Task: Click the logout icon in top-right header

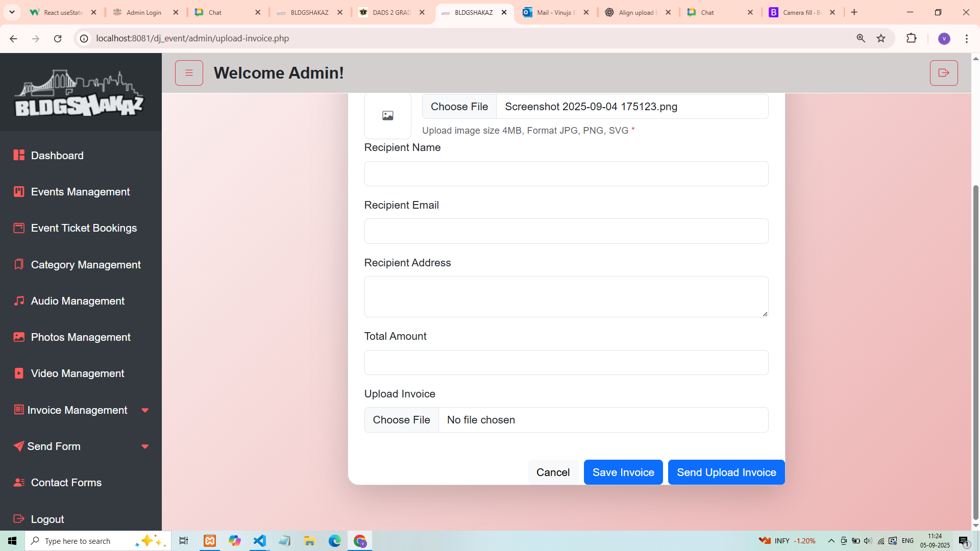Action: [x=943, y=73]
